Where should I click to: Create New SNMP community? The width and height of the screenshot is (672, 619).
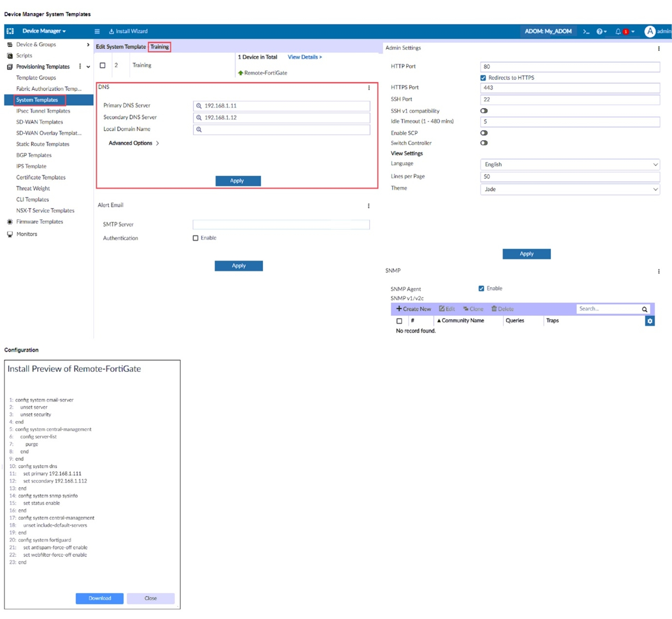point(414,309)
